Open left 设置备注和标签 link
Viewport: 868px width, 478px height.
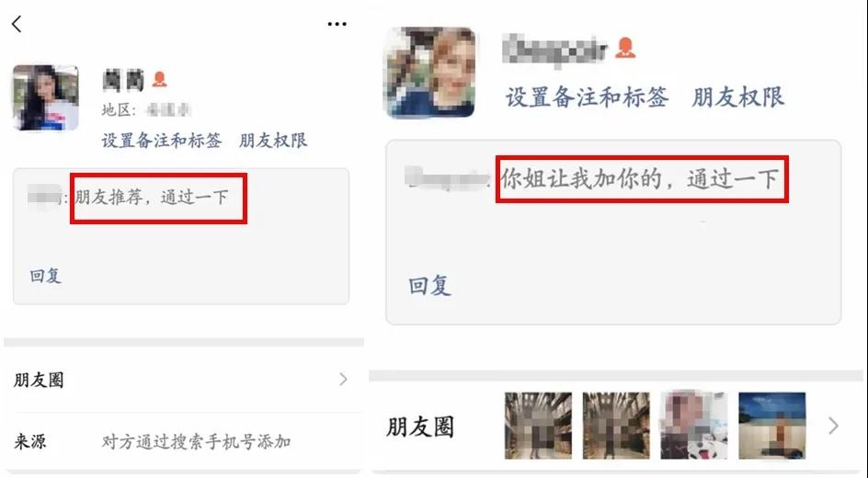coord(162,141)
